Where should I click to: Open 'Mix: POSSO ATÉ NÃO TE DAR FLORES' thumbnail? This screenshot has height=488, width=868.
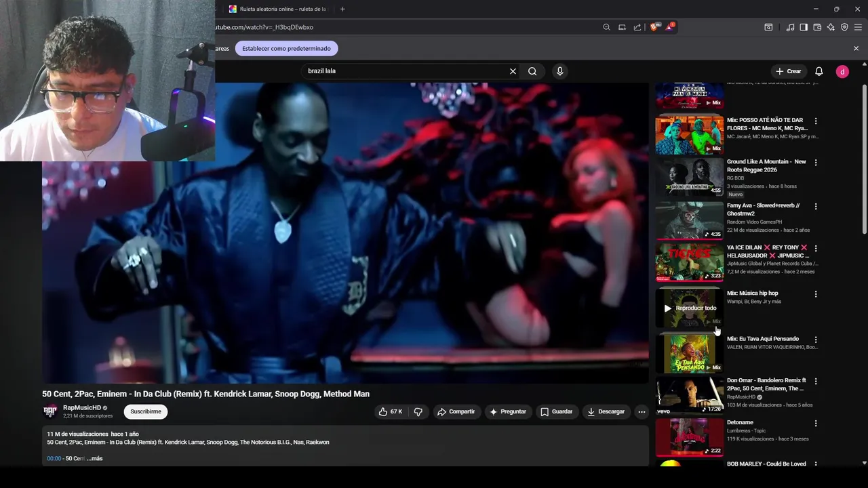point(689,134)
